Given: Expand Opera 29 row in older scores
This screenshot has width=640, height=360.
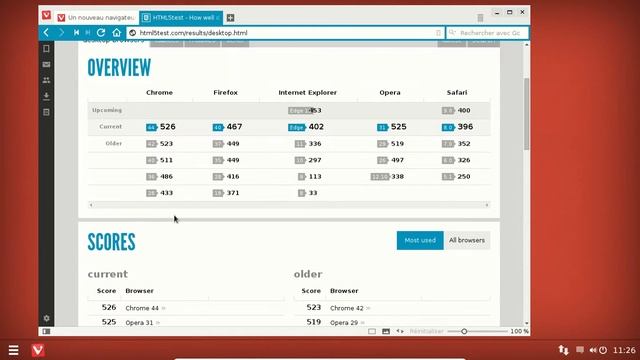Looking at the screenshot, I should coord(363,322).
